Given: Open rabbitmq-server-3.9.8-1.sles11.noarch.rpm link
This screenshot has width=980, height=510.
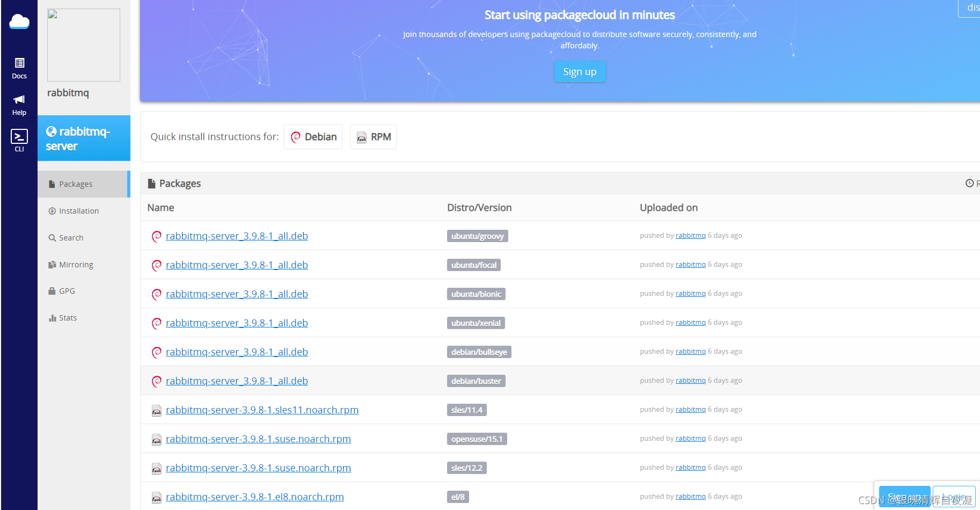Looking at the screenshot, I should point(262,410).
